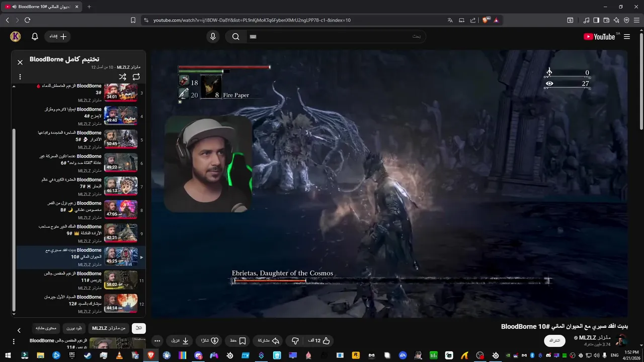Open Brave Shields lion icon
Screen dimensions: 644x362
click(485, 20)
